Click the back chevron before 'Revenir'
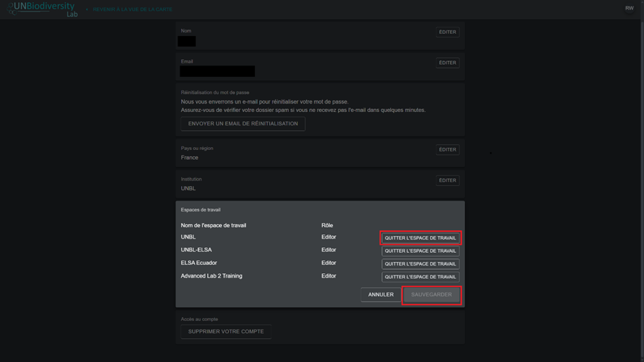The height and width of the screenshot is (362, 644). click(x=87, y=10)
